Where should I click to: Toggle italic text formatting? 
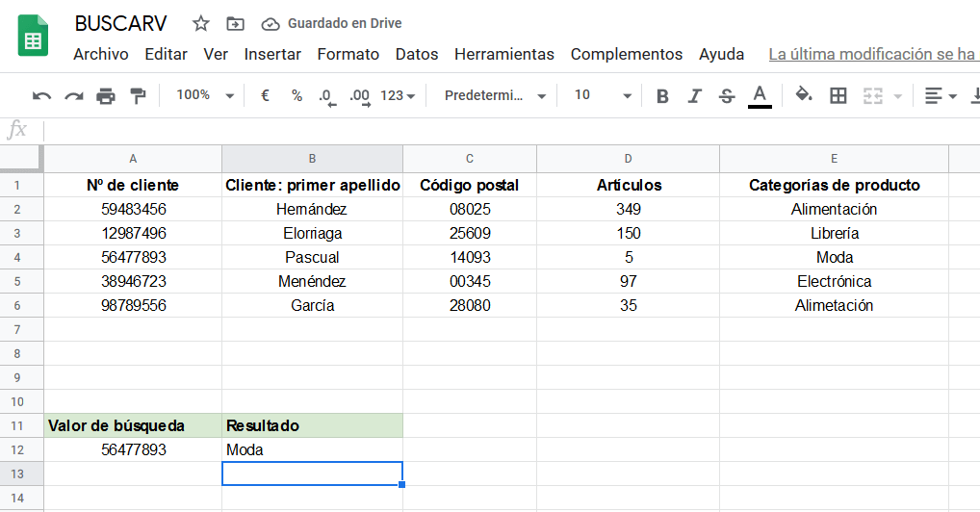(694, 95)
